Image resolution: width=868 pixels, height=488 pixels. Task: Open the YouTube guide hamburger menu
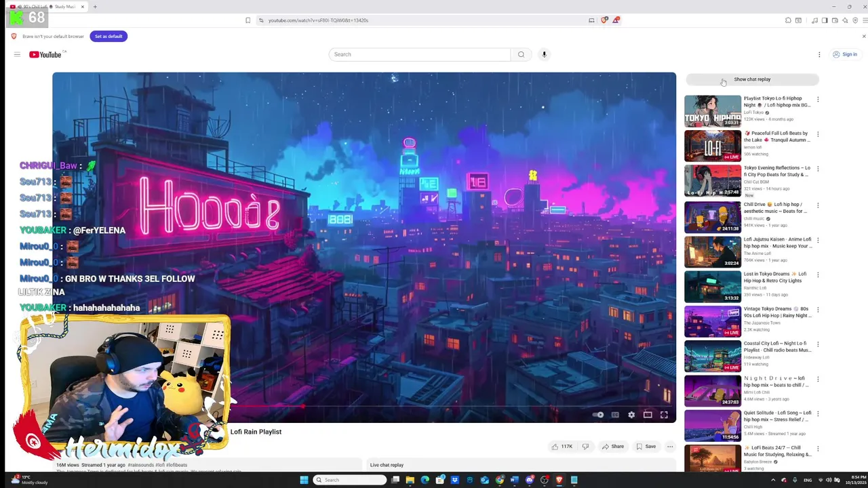pyautogui.click(x=17, y=54)
